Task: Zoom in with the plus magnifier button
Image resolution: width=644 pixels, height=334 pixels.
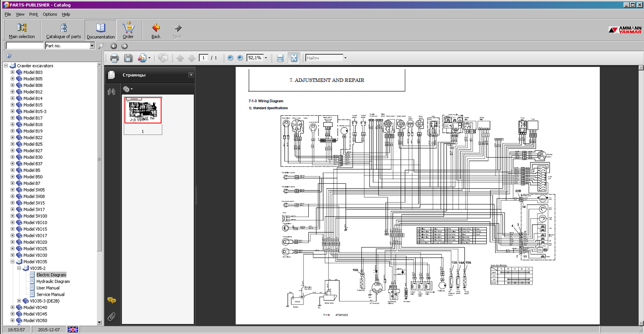Action: coord(240,58)
